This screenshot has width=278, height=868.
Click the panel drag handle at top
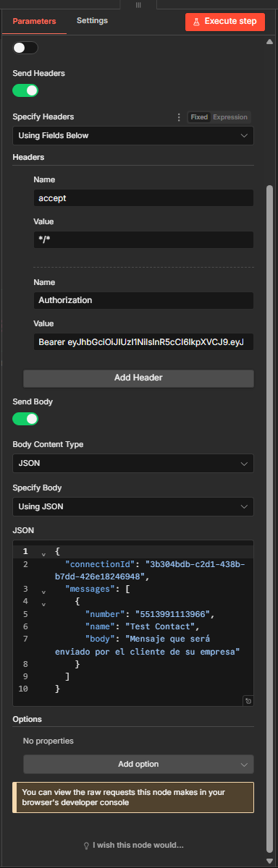138,4
